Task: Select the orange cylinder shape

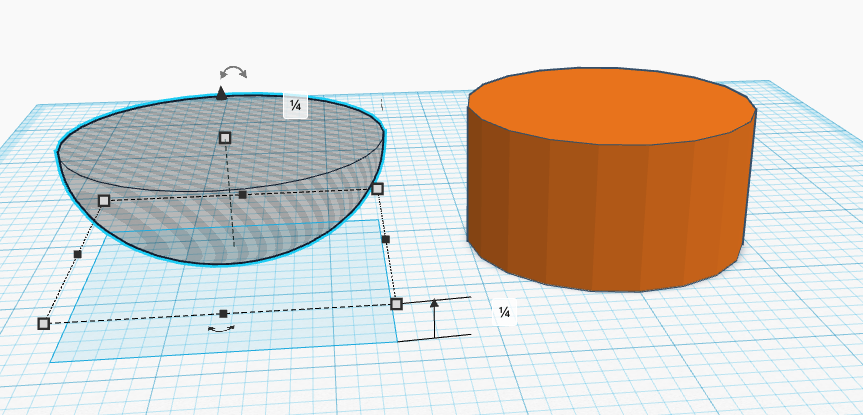Action: click(x=611, y=179)
